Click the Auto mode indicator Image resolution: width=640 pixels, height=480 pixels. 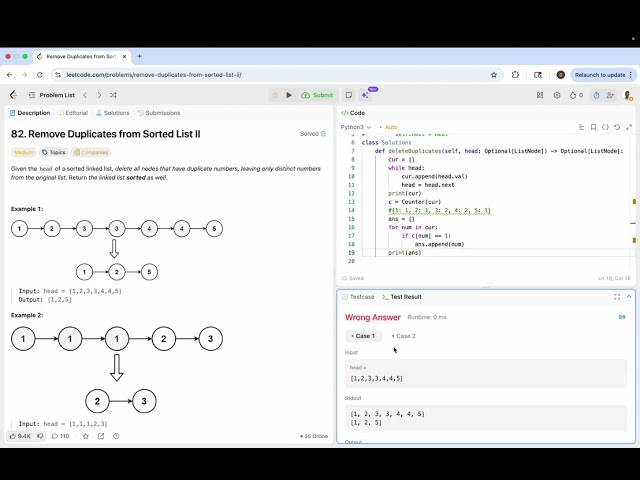coord(389,127)
